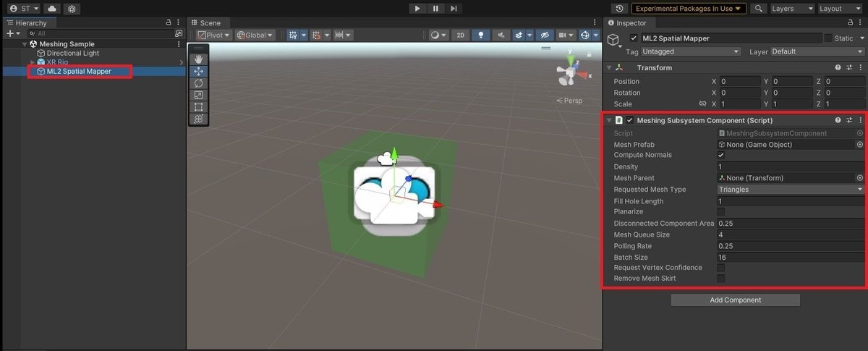Toggle constrained proportions link on Scale
Viewport: 868px width, 351px height.
coord(702,104)
